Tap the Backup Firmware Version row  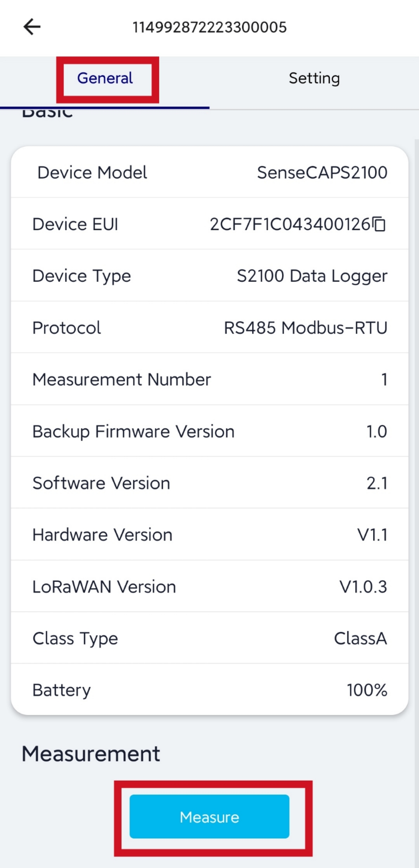click(209, 431)
